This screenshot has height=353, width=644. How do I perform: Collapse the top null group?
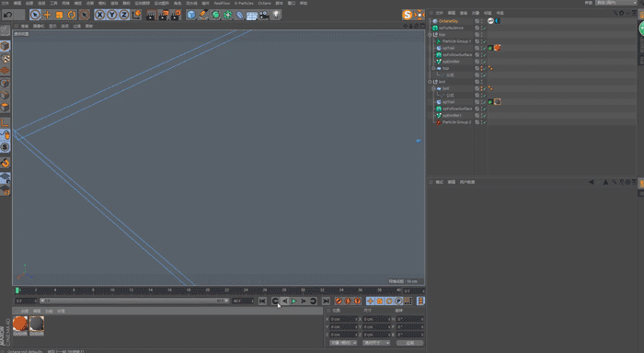[x=430, y=35]
